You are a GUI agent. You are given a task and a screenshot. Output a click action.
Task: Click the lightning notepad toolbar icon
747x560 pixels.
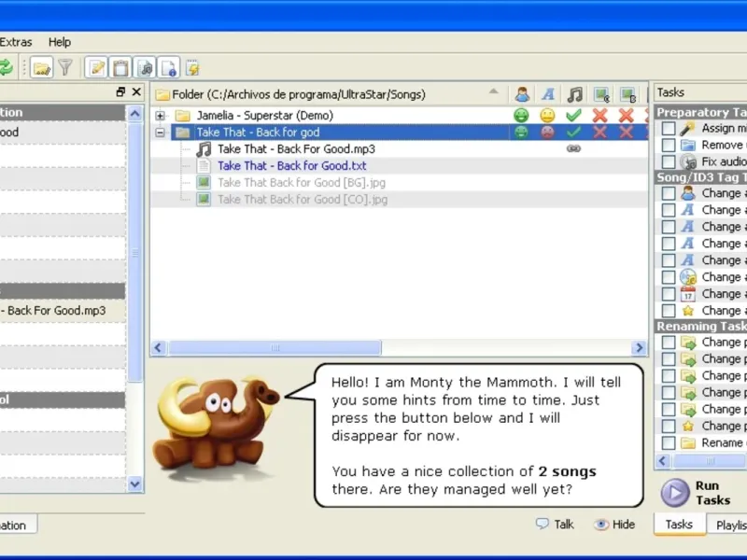(192, 68)
